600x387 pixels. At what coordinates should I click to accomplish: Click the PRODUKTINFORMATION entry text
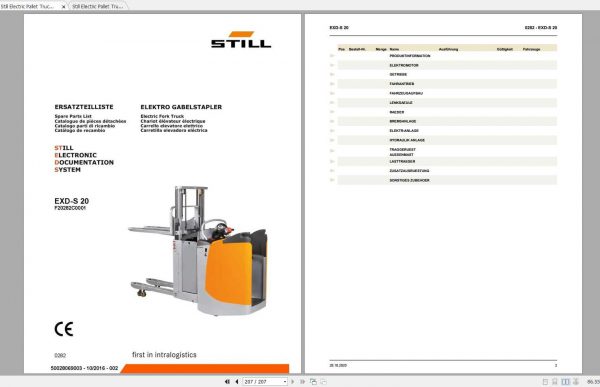[410, 56]
